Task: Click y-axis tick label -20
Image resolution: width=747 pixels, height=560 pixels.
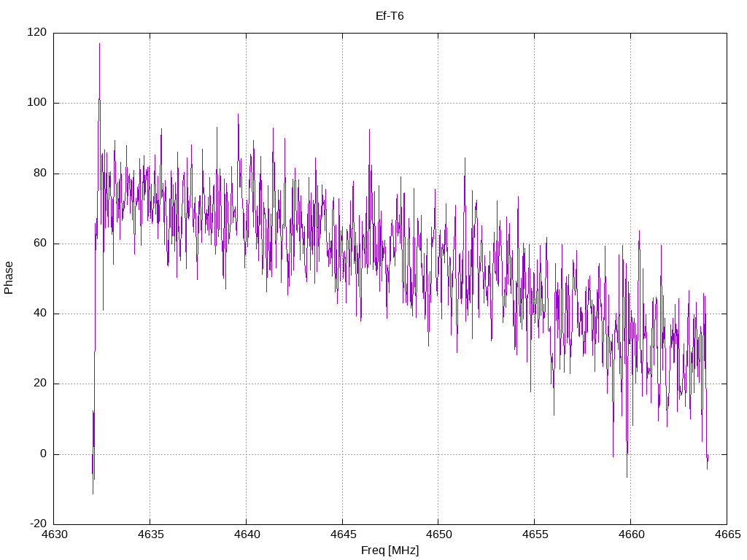Action: click(39, 524)
